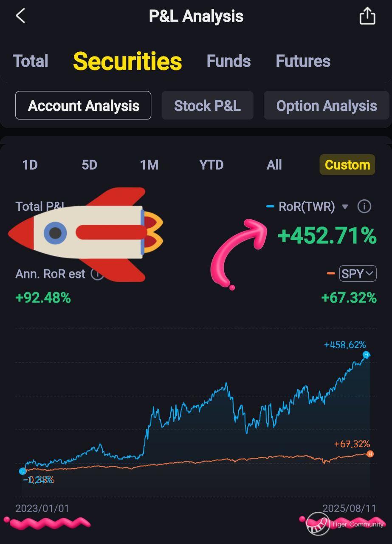This screenshot has width=392, height=544.
Task: Tap the 2023/01/01 start date label
Action: [42, 508]
